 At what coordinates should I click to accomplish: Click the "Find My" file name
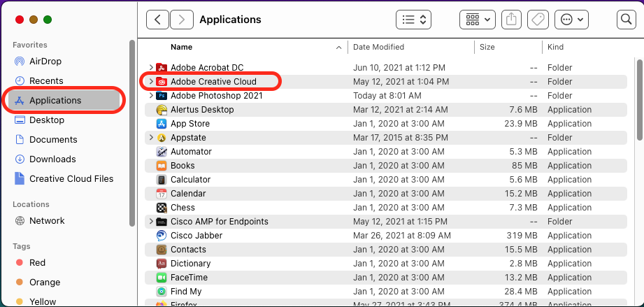[186, 292]
